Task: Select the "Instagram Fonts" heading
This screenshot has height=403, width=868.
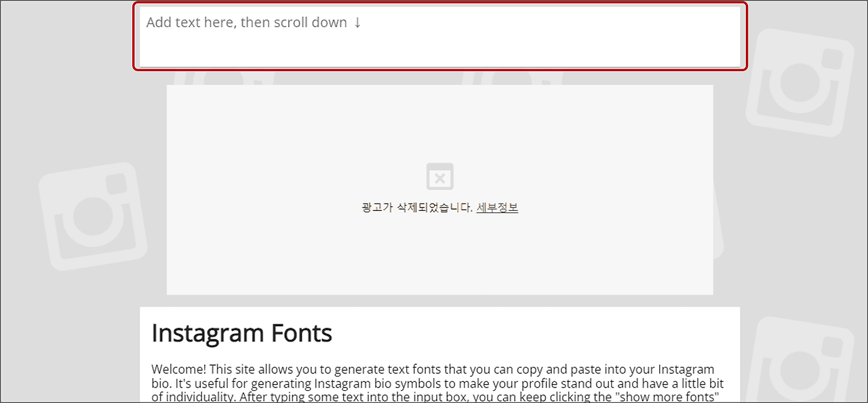Action: tap(242, 333)
